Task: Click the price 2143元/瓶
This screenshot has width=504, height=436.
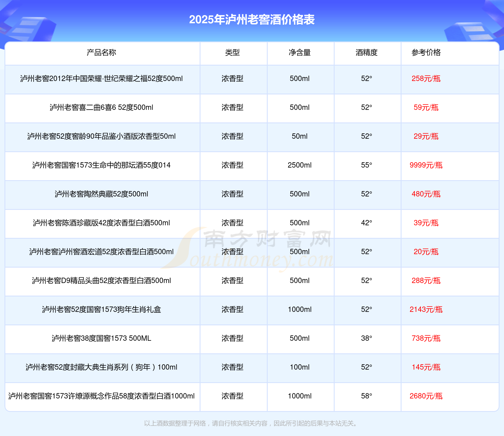Action: (x=426, y=309)
